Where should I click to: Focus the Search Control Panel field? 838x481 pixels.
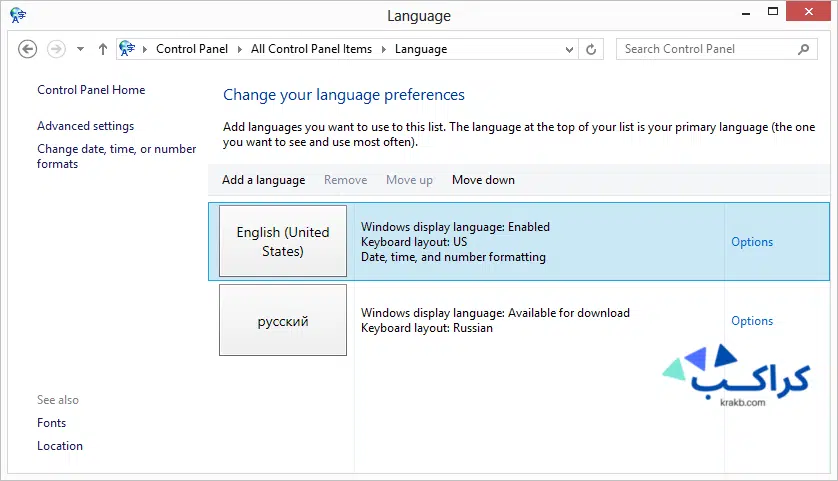(x=716, y=49)
